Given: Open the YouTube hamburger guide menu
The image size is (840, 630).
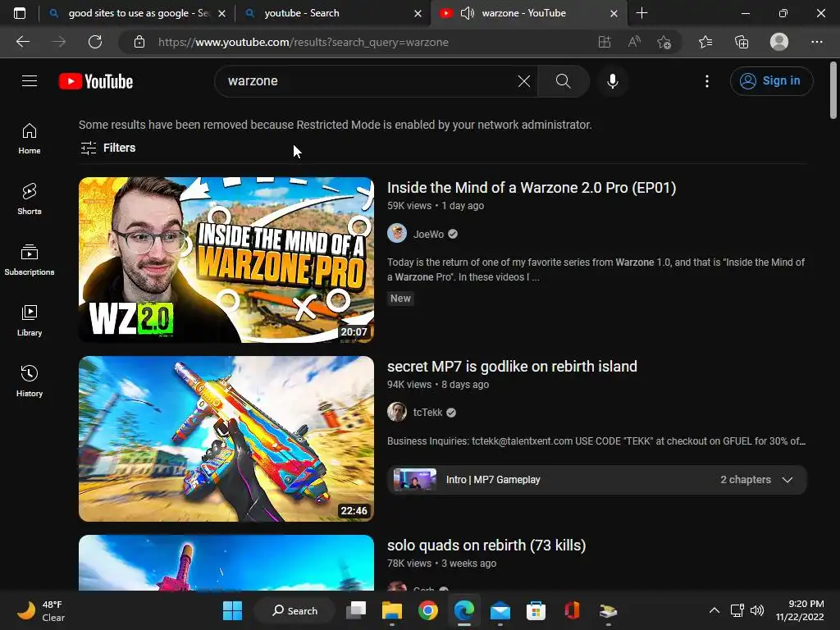Looking at the screenshot, I should pyautogui.click(x=30, y=81).
